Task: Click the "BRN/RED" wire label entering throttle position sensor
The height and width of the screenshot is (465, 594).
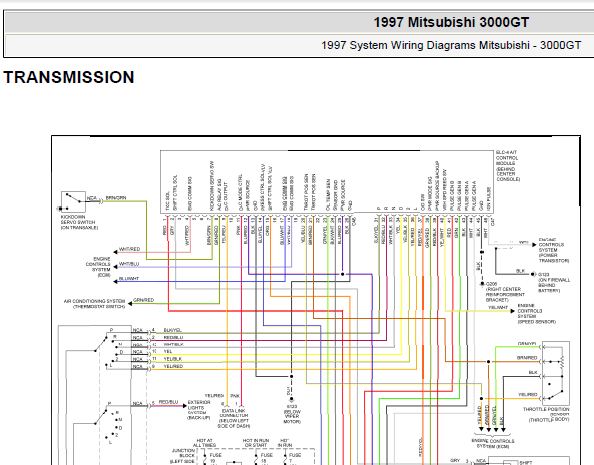Action: (527, 358)
